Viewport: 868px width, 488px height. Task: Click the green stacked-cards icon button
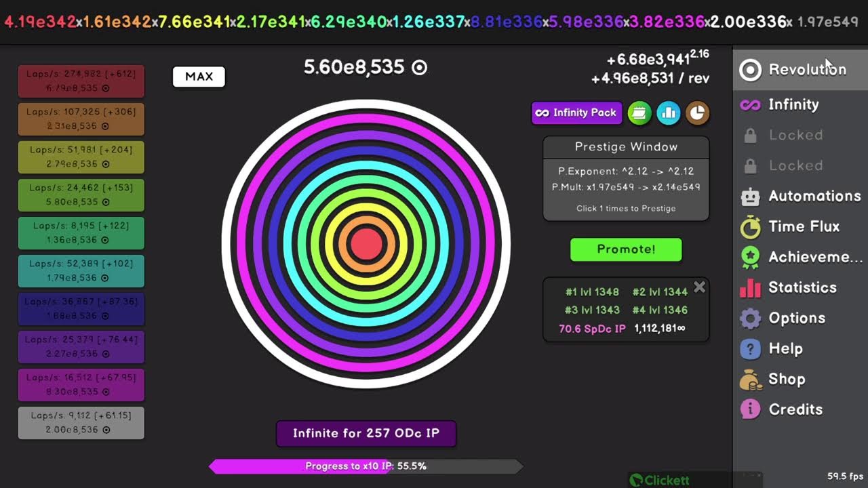(639, 113)
